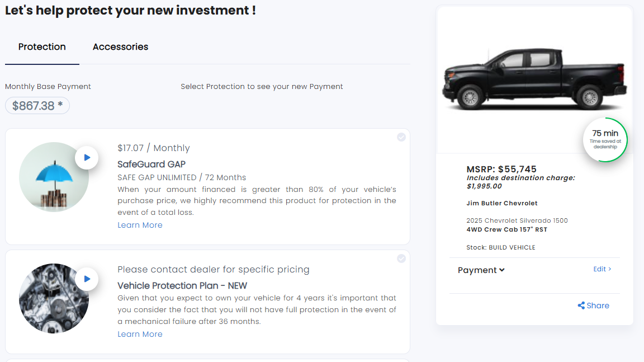
Task: Click the SafeGuard GAP title
Action: coord(151,164)
